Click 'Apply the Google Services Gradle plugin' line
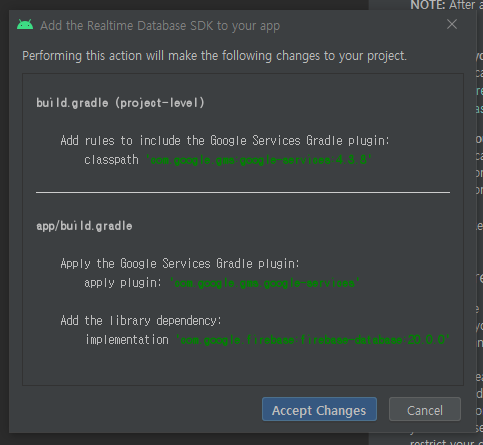Screen dimensions: 483x445 [180, 264]
